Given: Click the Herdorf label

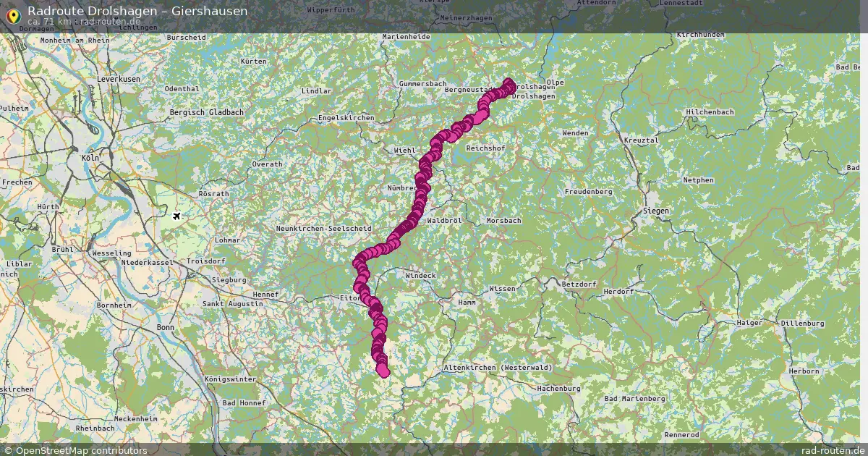Looking at the screenshot, I should (x=618, y=292).
